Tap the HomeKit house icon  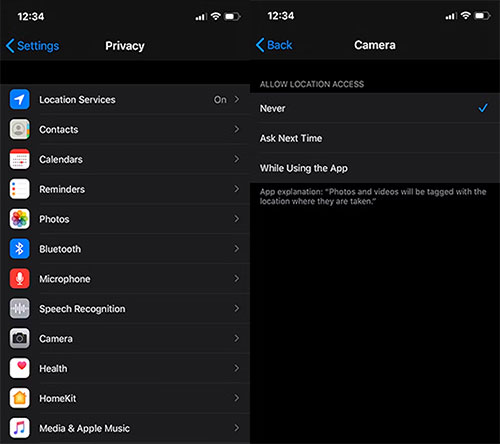[x=20, y=398]
